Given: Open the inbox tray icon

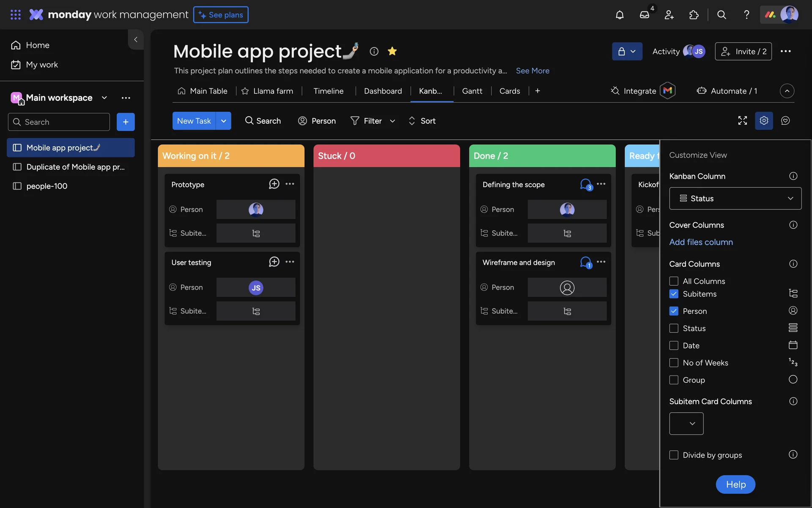Looking at the screenshot, I should click(644, 15).
